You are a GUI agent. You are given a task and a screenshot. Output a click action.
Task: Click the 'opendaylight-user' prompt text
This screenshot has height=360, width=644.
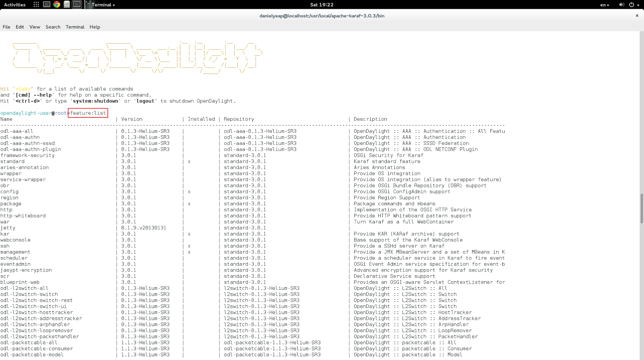pos(26,113)
